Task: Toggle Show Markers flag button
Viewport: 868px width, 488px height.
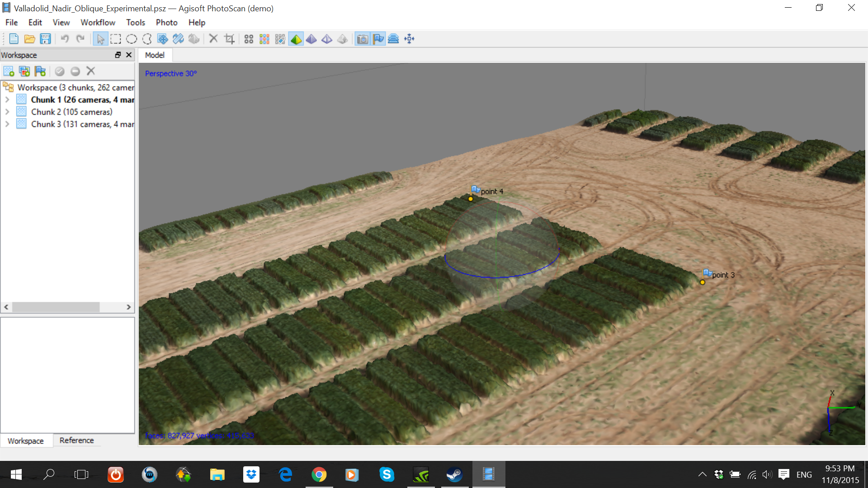Action: pos(378,39)
